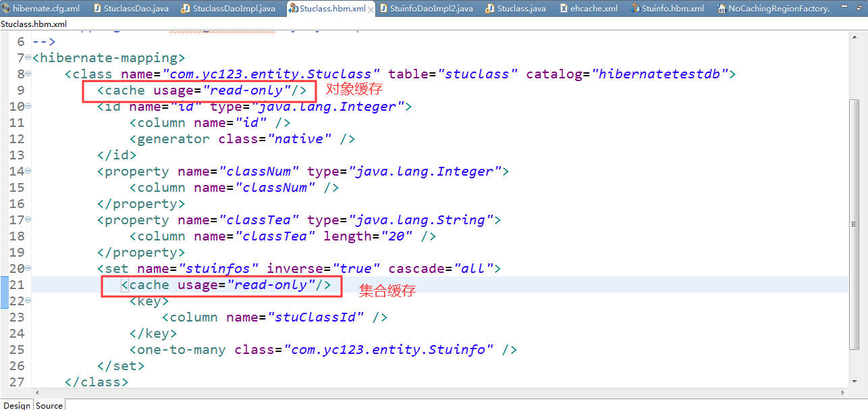Collapse the set element fold at line 20
The height and width of the screenshot is (410, 868).
[28, 268]
